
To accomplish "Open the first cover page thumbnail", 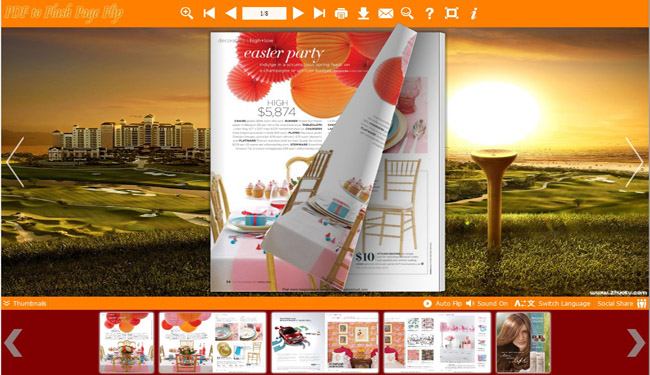I will coord(126,343).
